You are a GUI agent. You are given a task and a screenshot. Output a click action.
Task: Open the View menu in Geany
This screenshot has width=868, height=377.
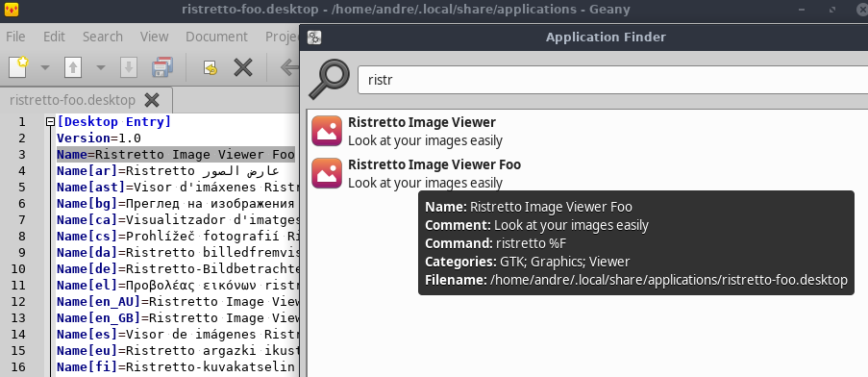[x=155, y=37]
